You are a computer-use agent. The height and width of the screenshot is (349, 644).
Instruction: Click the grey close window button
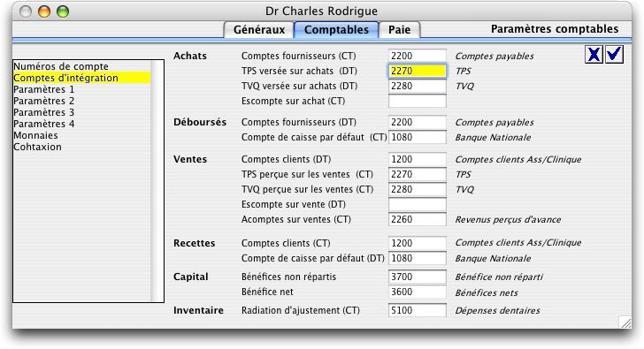26,11
